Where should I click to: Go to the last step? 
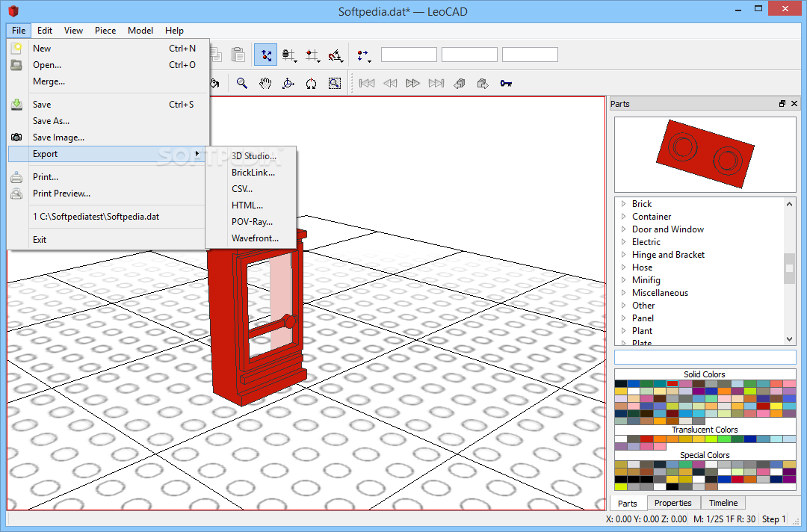436,84
